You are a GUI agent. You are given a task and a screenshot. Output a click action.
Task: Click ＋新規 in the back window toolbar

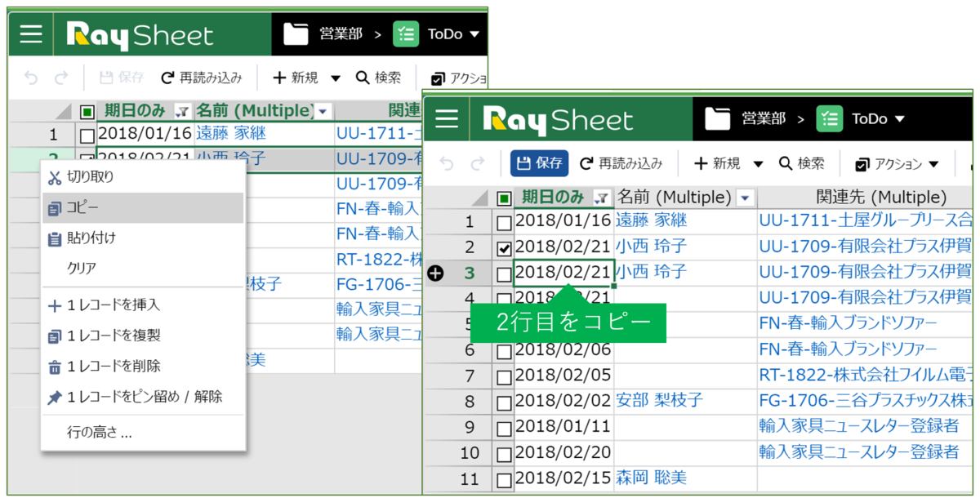(295, 78)
